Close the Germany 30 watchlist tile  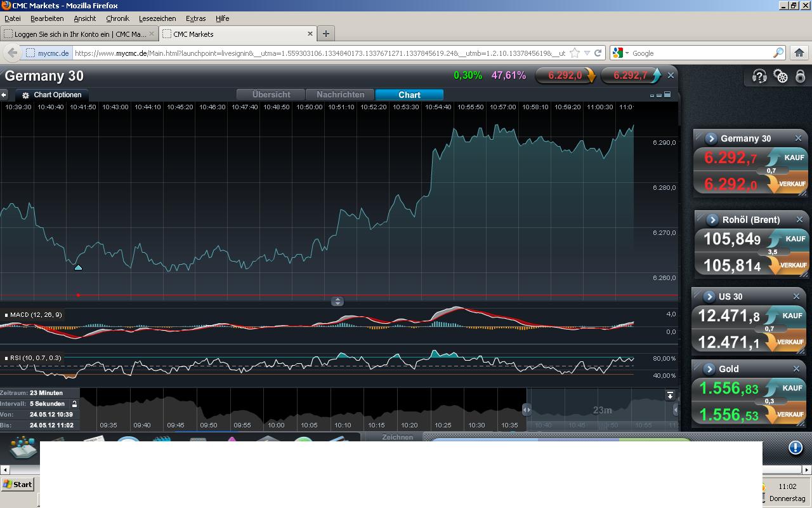(798, 138)
